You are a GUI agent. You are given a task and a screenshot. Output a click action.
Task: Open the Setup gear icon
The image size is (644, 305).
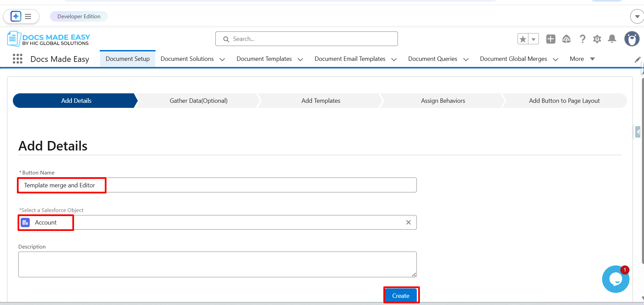(x=597, y=39)
